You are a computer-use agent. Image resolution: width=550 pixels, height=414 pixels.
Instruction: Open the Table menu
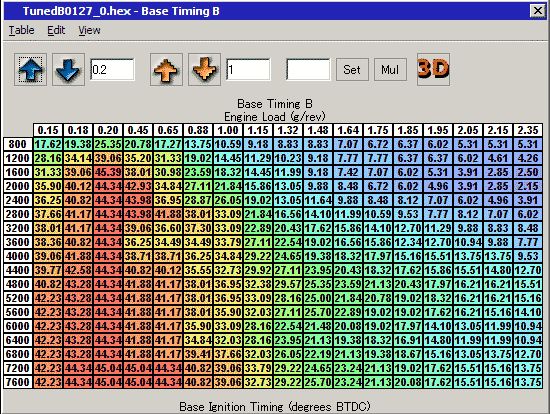[x=21, y=31]
